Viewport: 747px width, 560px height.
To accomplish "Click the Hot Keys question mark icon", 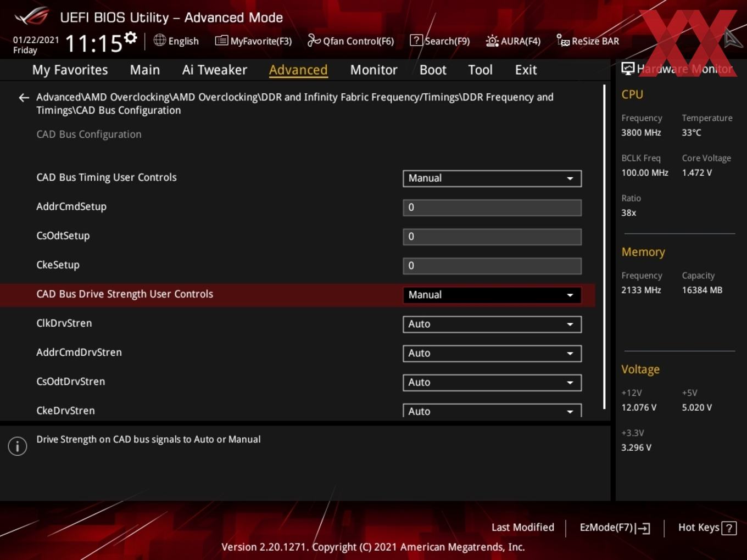I will coord(729,528).
